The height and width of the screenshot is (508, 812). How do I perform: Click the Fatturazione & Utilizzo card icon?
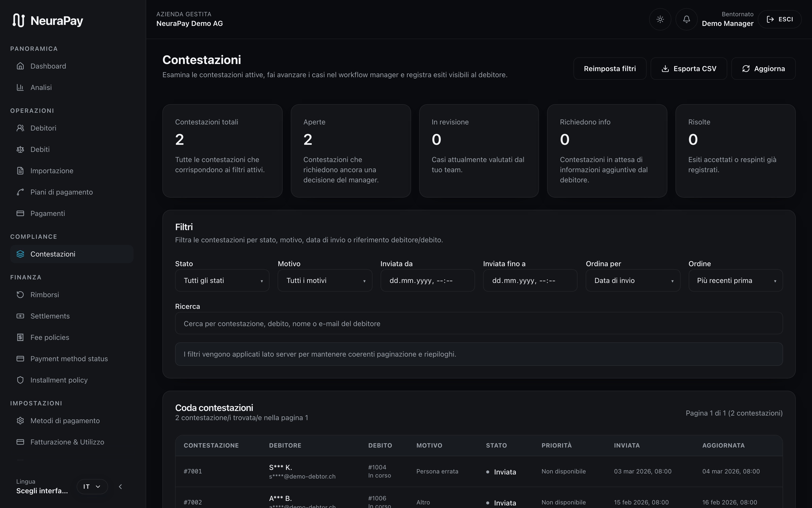pos(20,442)
